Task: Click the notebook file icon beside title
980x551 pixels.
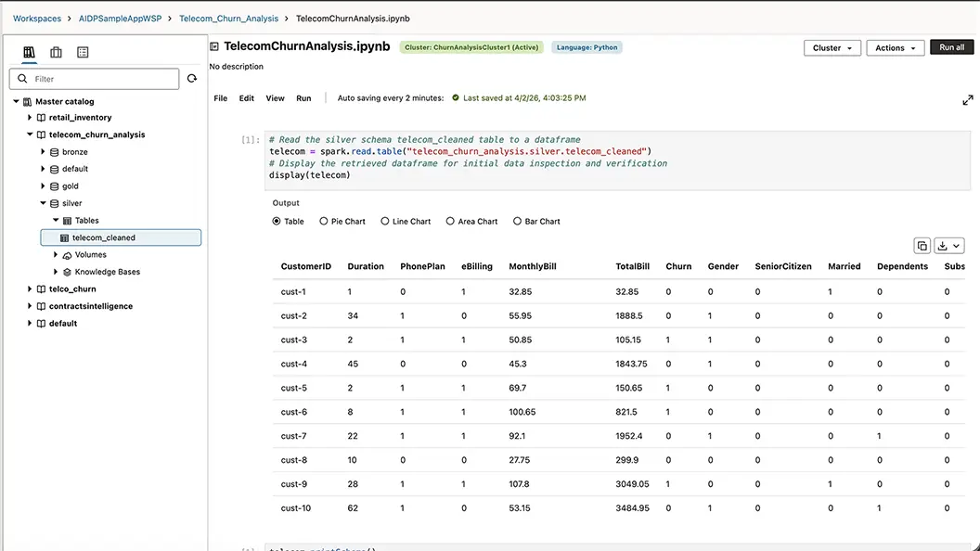Action: [214, 46]
